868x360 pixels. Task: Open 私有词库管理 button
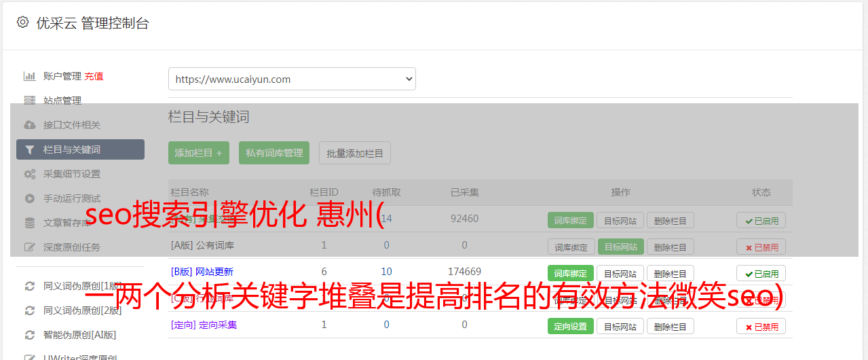click(274, 153)
